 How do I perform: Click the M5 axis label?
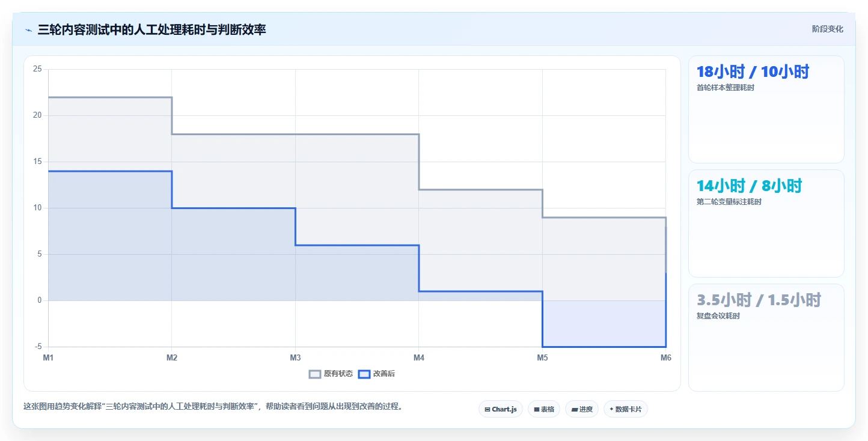coord(542,358)
